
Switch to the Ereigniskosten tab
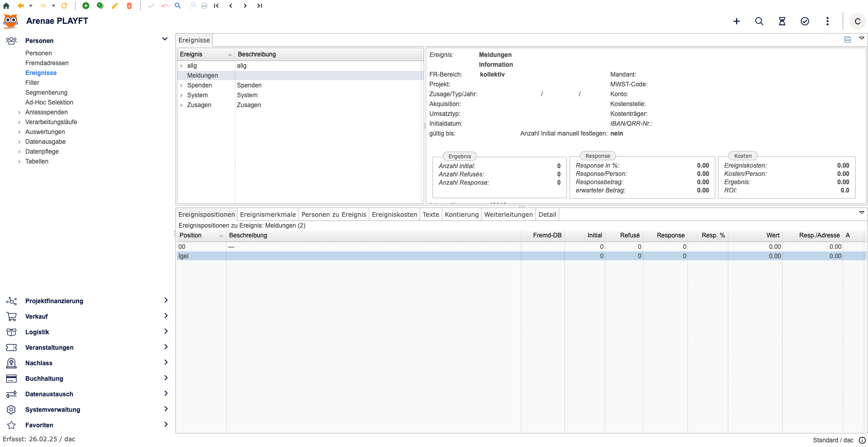(394, 215)
